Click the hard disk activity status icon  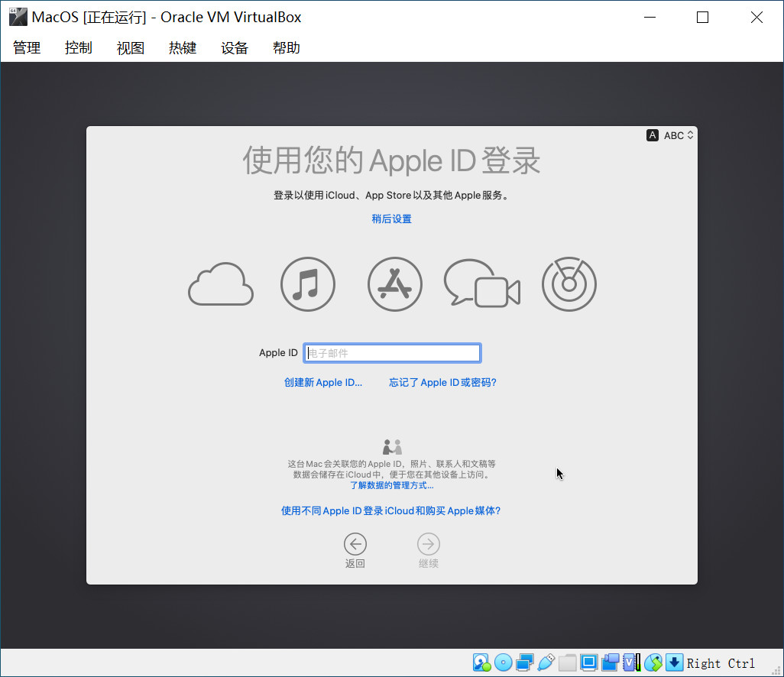[x=481, y=662]
